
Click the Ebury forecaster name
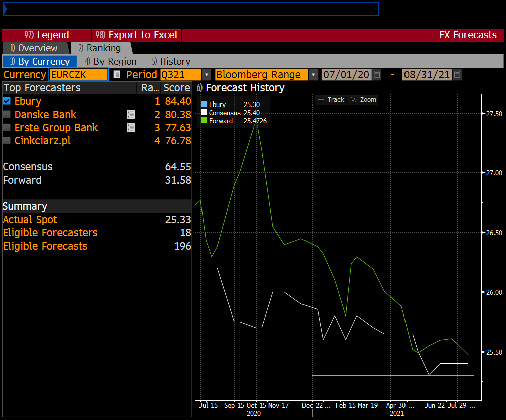(28, 101)
